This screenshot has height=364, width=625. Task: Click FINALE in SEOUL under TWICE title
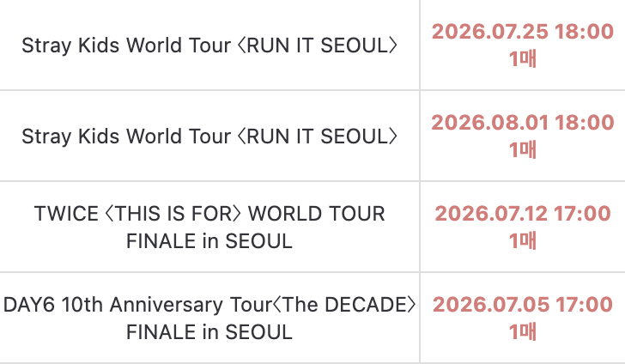point(209,240)
